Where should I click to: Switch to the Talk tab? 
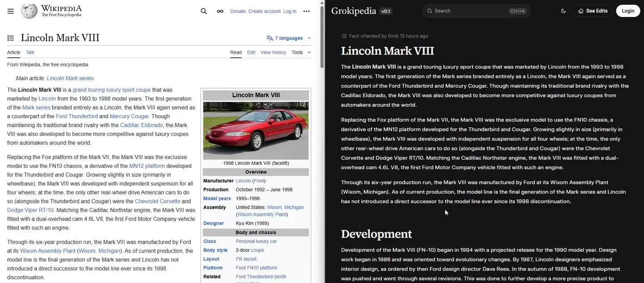pos(30,52)
